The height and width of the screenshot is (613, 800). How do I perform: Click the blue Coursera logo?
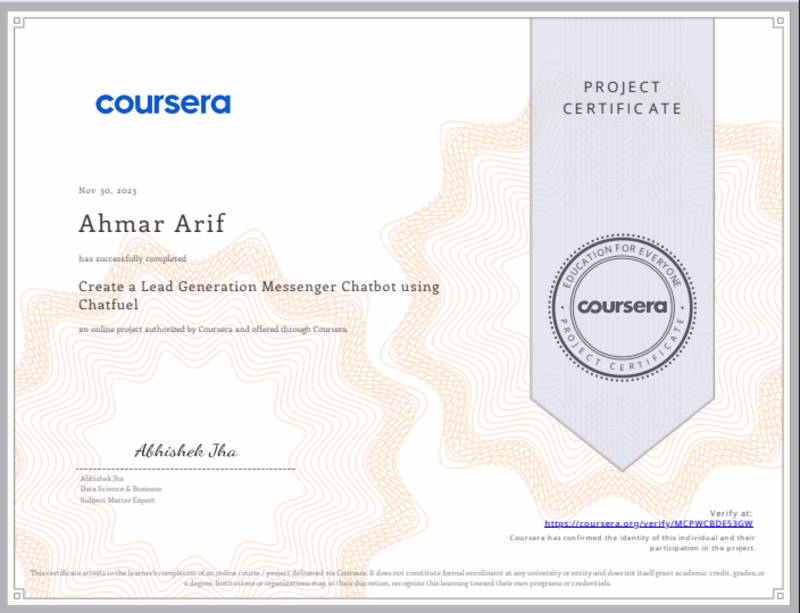163,104
